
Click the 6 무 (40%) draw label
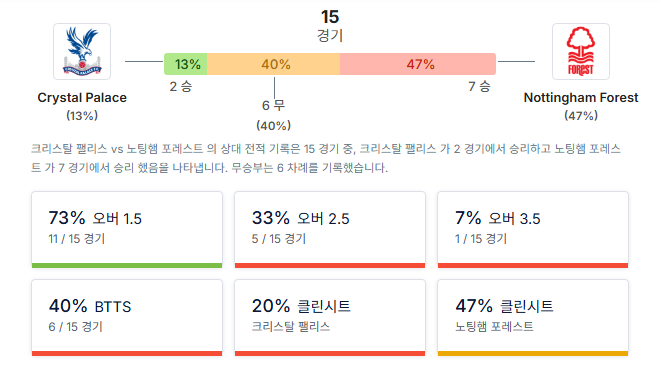point(274,115)
